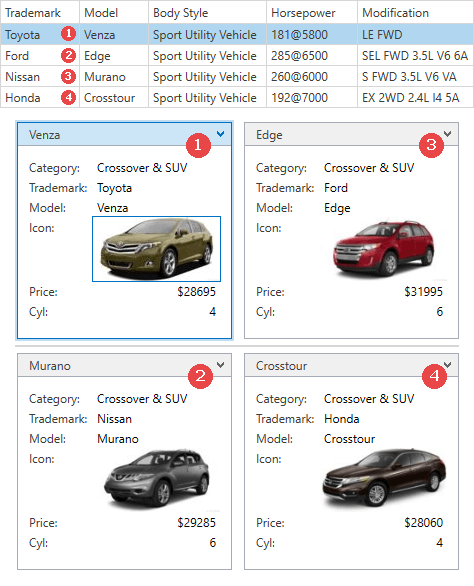474x586 pixels.
Task: Click the Nissan trademark value in Murano card
Action: coord(114,419)
